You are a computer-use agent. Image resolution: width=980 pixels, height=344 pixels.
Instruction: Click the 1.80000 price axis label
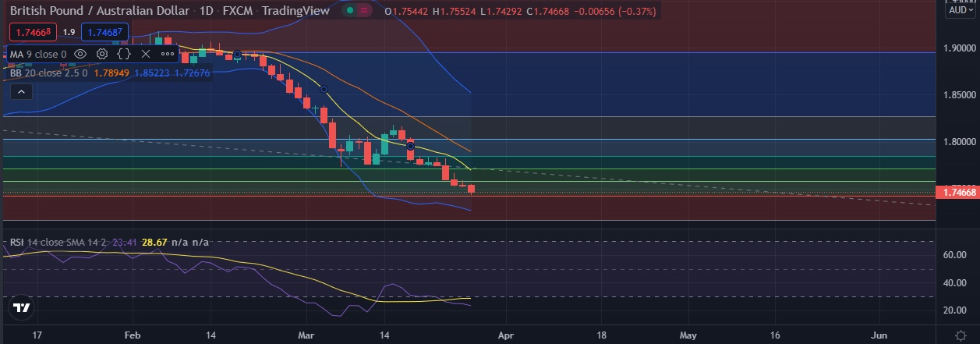pos(961,142)
